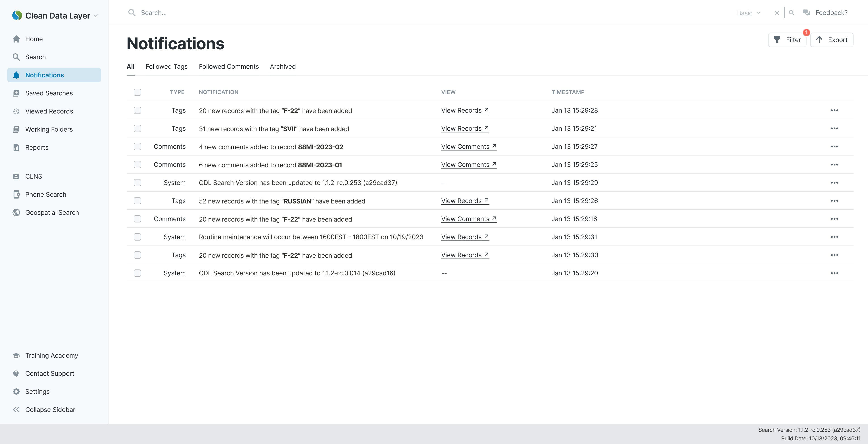868x444 pixels.
Task: Launch Phone Search tool
Action: click(16, 194)
